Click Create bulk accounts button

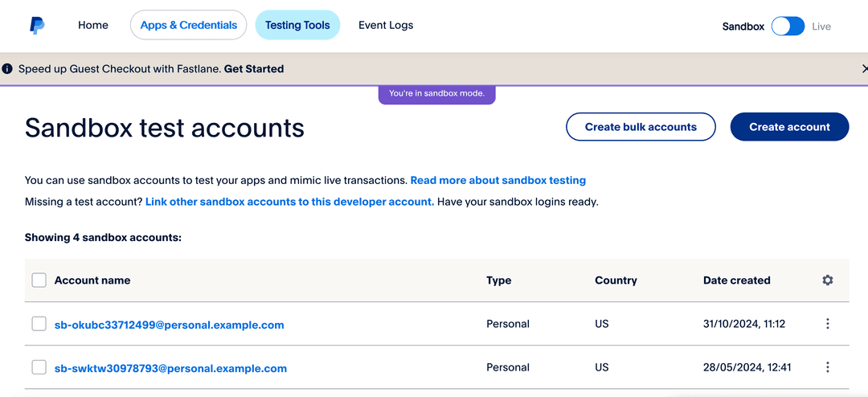coord(641,127)
